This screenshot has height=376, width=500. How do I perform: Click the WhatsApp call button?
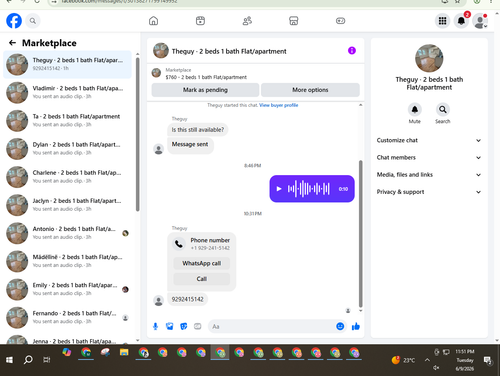tap(202, 263)
